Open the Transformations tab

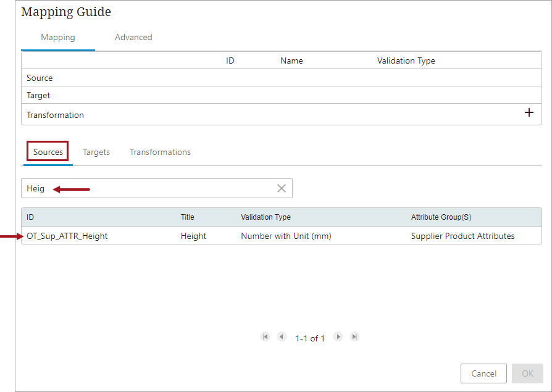(x=160, y=152)
